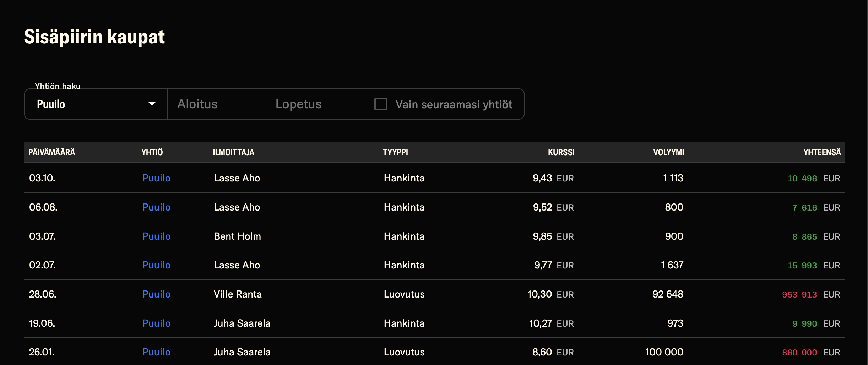Open Puuilo link in 02.07. row
The image size is (868, 365).
(x=156, y=265)
